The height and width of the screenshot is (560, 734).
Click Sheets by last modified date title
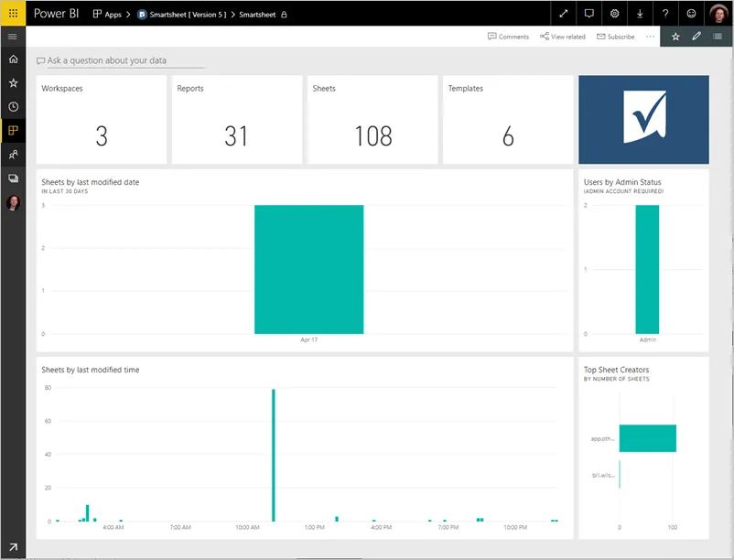point(90,182)
